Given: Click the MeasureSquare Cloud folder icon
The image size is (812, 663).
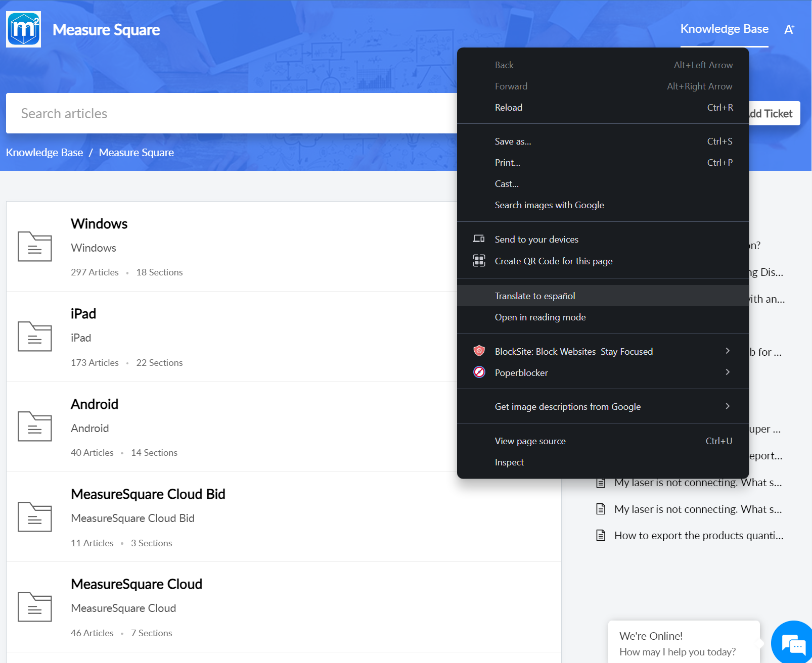Looking at the screenshot, I should [x=35, y=607].
